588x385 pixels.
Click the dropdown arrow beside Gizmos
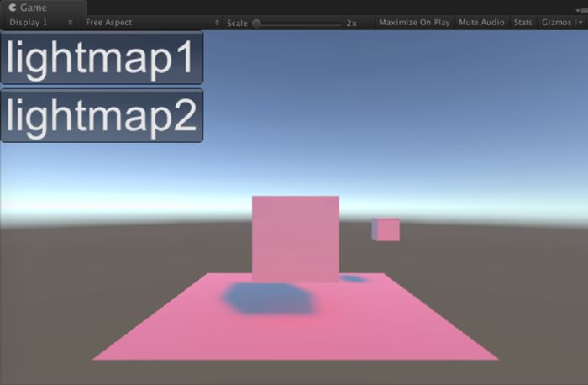pyautogui.click(x=578, y=23)
